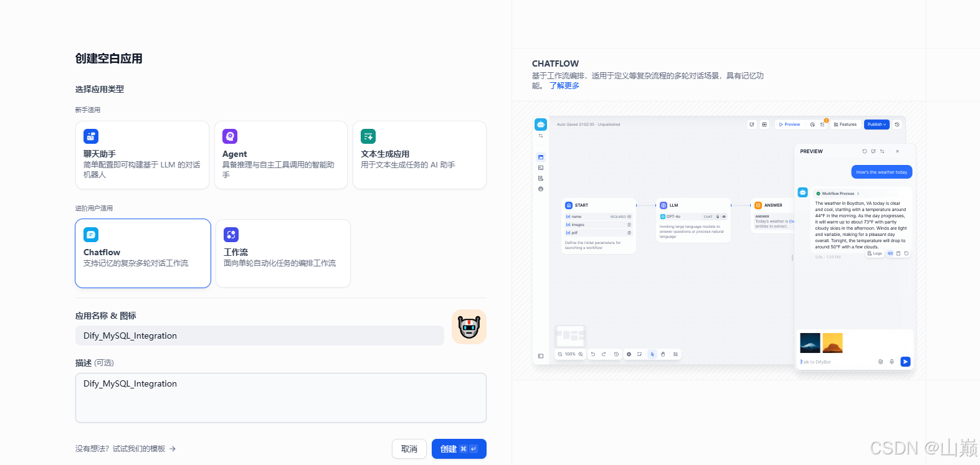The image size is (980, 465).
Task: Select the pointer mode icon in preview toolbar
Action: 652,354
